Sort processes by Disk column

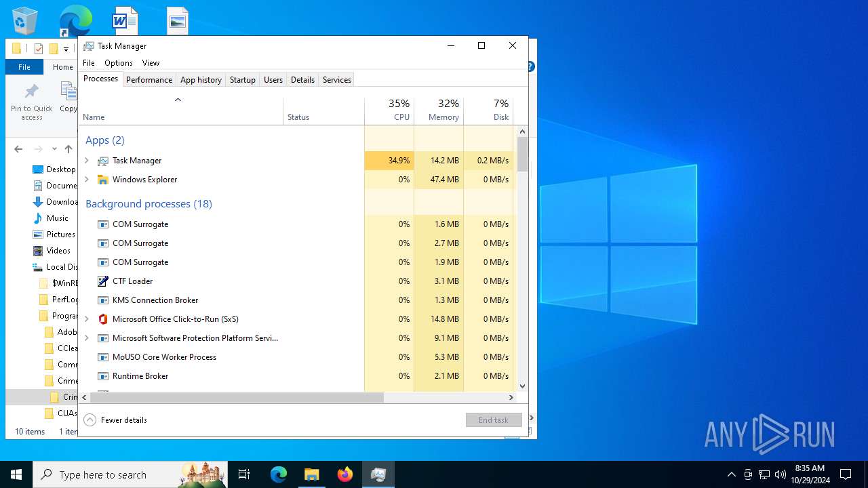coord(488,111)
